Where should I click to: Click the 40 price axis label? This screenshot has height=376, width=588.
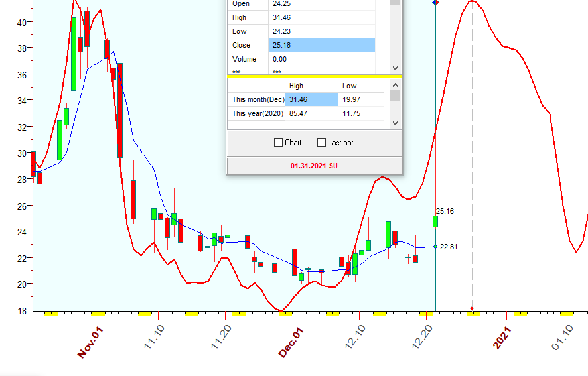click(x=22, y=23)
